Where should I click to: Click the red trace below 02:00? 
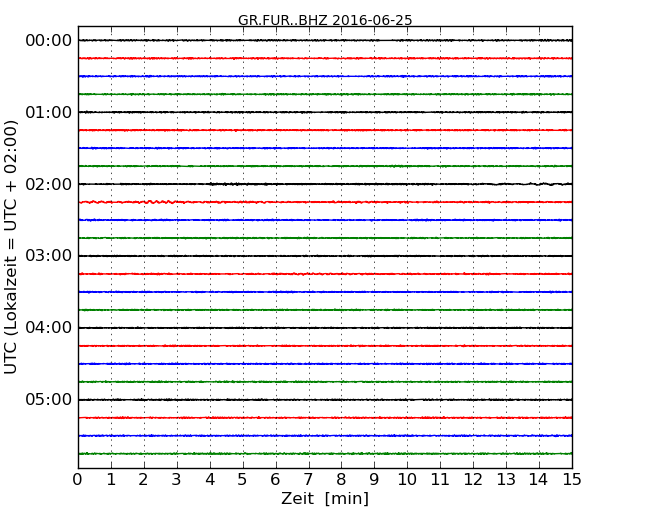coord(325,202)
